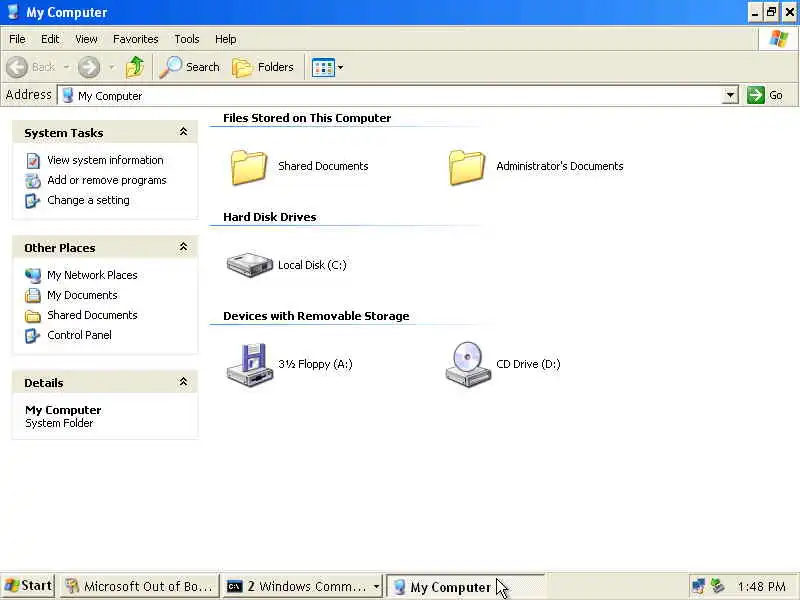Select the Shared Documents folder icon
800x600 pixels.
tap(249, 167)
